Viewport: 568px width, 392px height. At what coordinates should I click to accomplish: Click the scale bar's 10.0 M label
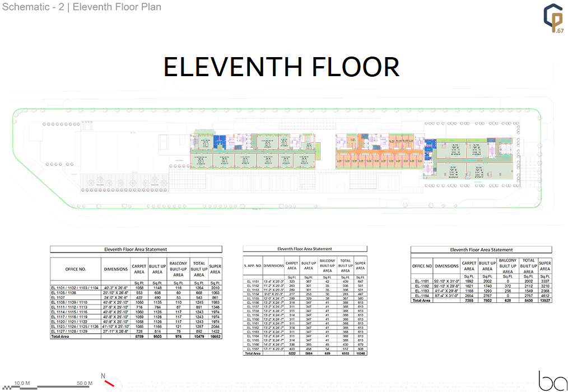coord(22,383)
